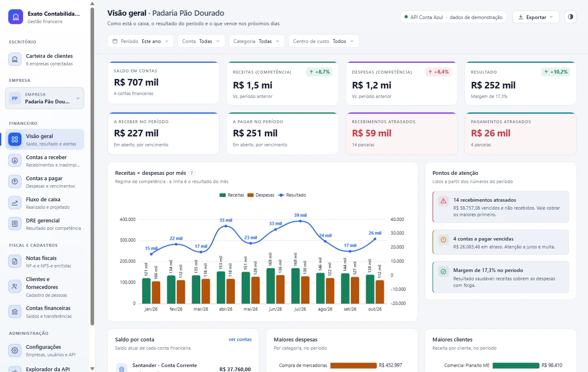Open the Recebimentos atrasados R$ 59 mil card
Screen dimensions: 588x372
coord(402,134)
